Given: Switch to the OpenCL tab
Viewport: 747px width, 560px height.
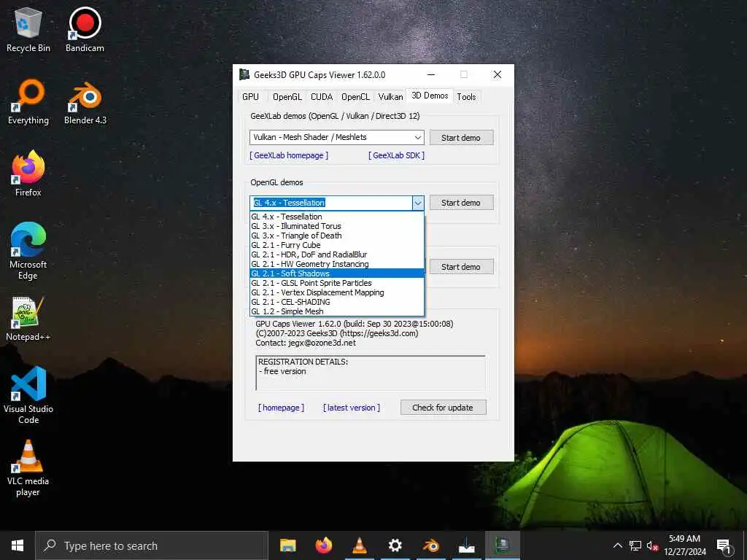Looking at the screenshot, I should pyautogui.click(x=355, y=97).
